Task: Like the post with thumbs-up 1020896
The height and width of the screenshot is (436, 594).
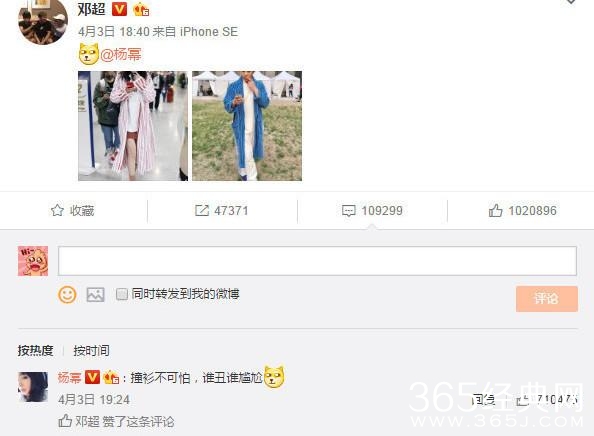Action: (496, 210)
